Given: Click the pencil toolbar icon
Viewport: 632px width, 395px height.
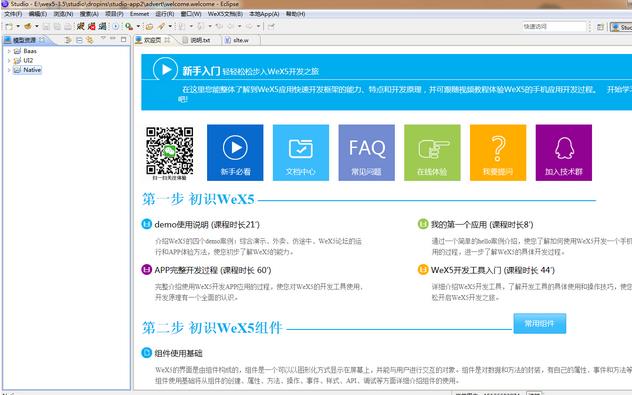Looking at the screenshot, I should click(161, 26).
